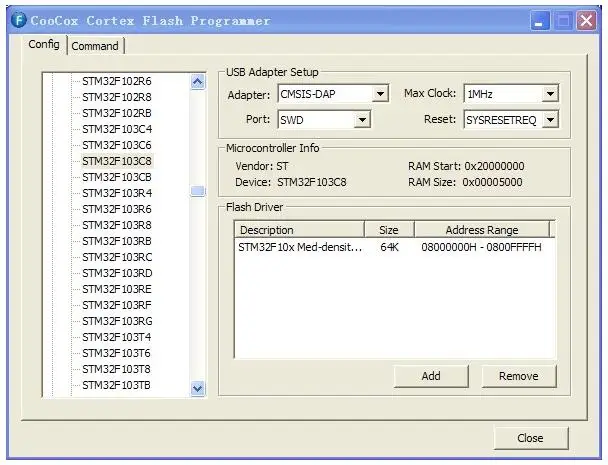This screenshot has width=608, height=465.
Task: Select STM32F103T6 in the device tree
Action: pyautogui.click(x=116, y=353)
